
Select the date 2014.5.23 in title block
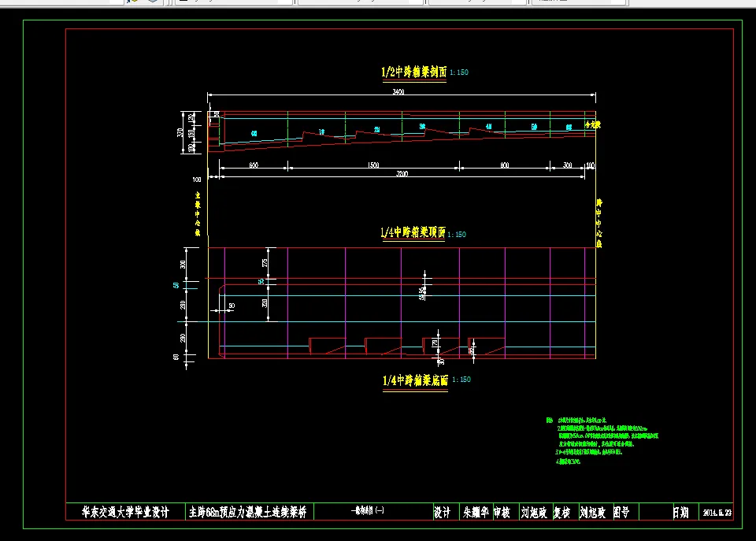(x=717, y=513)
